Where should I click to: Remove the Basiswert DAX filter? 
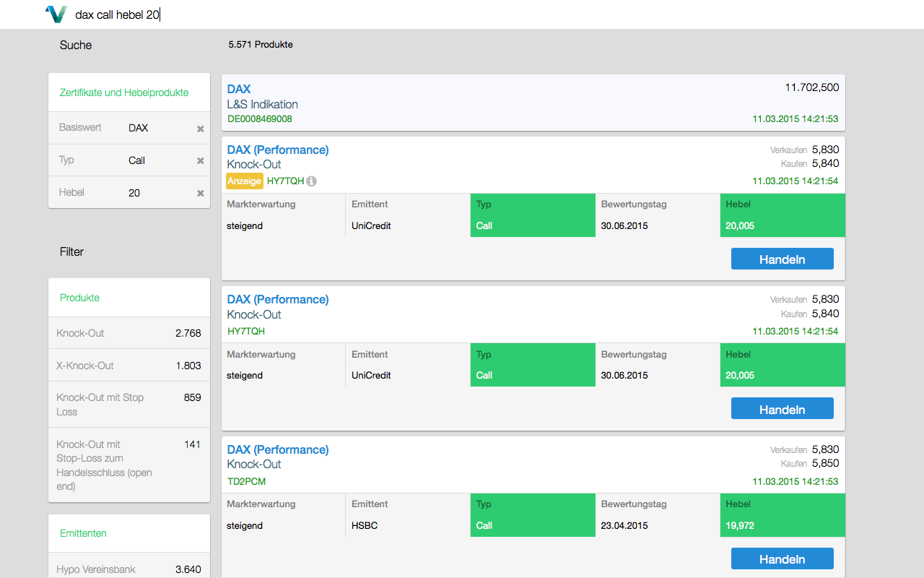pos(201,129)
